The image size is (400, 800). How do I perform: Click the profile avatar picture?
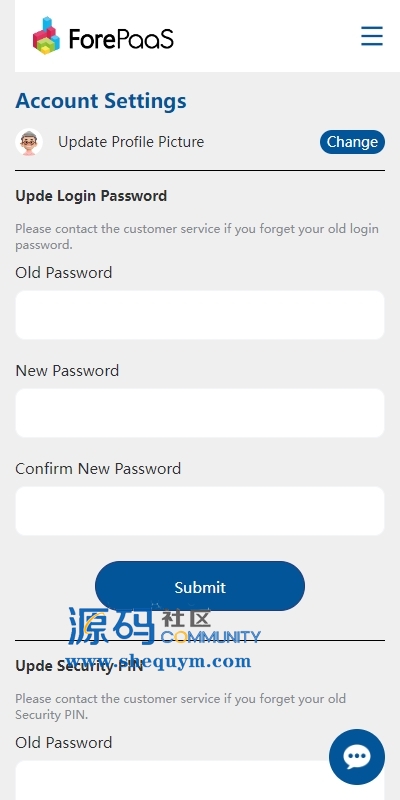29,142
